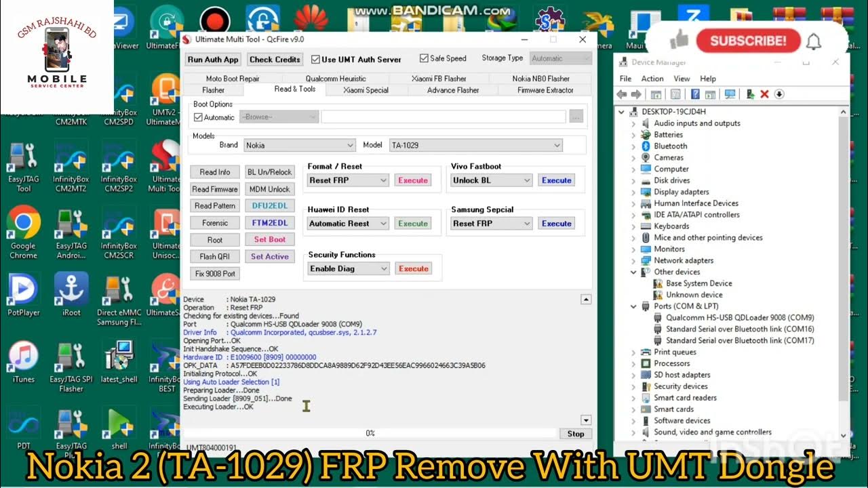Click the DFU2EDL button
Viewport: 868px width, 488px height.
[x=270, y=206]
